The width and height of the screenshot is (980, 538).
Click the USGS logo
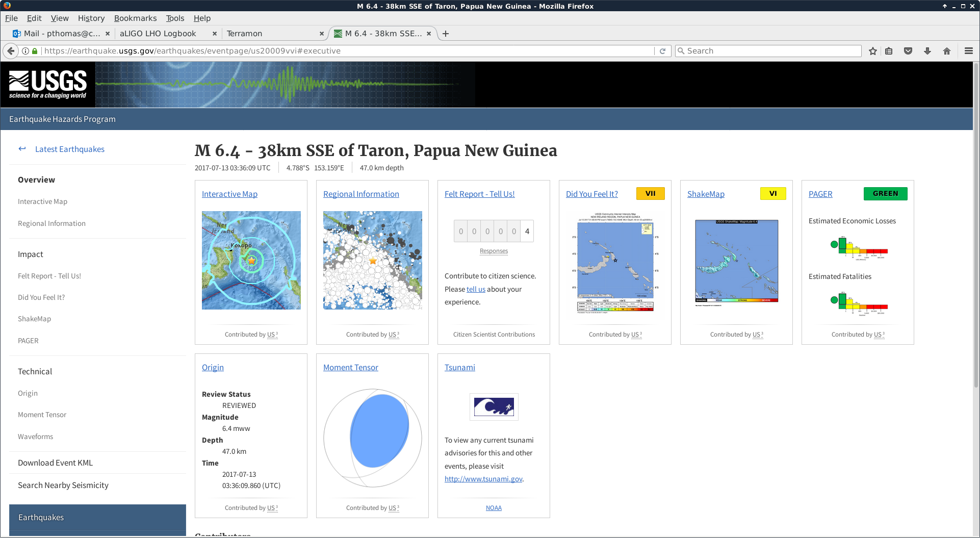(x=48, y=84)
